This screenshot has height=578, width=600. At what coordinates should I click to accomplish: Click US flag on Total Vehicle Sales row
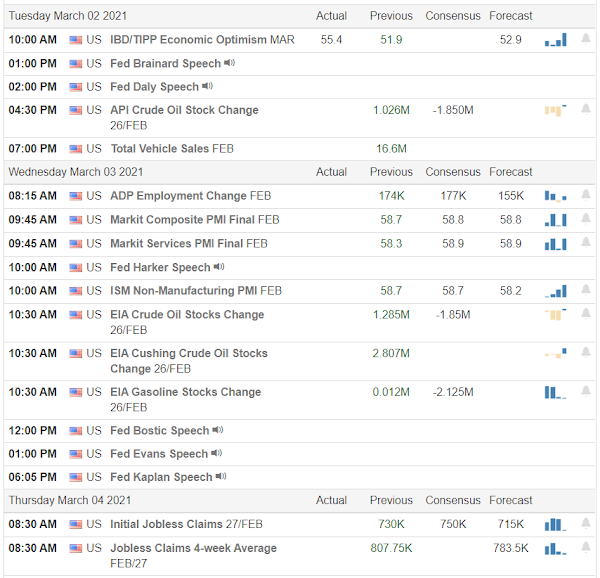pos(75,149)
